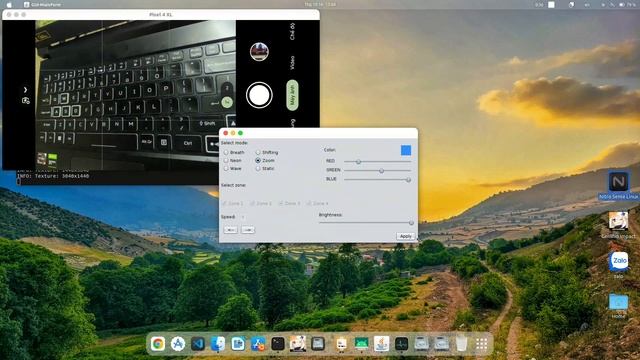Open the anime character app in the dock
Screen dimensions: 640x360
point(298,344)
